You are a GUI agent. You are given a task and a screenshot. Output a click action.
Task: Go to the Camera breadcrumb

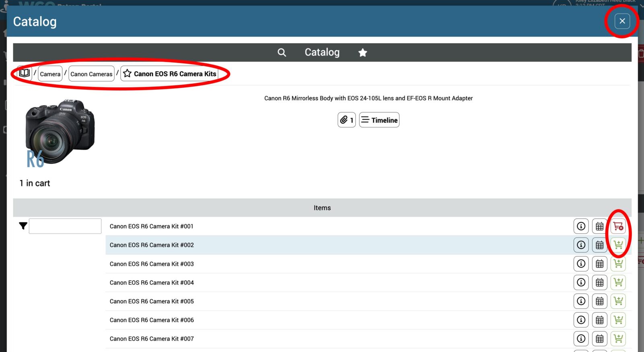(50, 74)
